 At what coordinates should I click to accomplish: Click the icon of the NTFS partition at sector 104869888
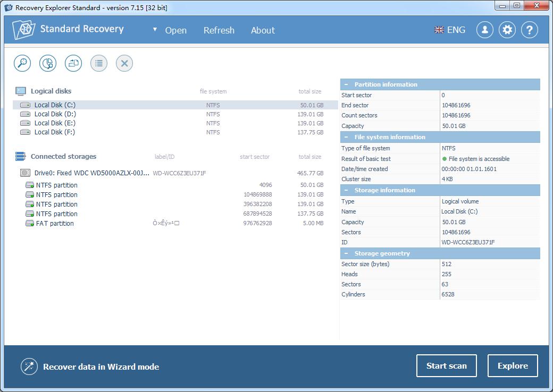tap(30, 194)
